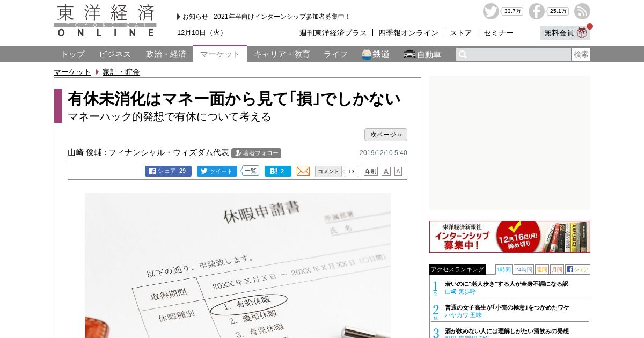Open ranking author 山崎 美歩呼
The width and height of the screenshot is (644, 338).
(460, 291)
